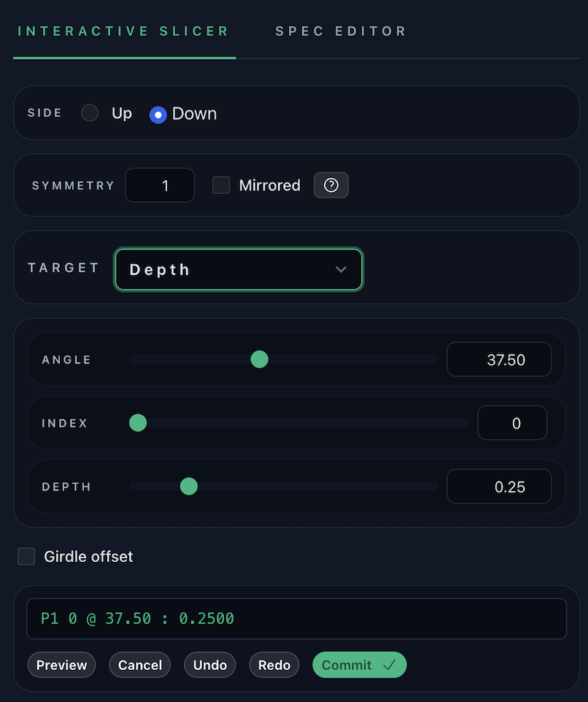588x702 pixels.
Task: Select the Up side radio button
Action: (x=90, y=113)
